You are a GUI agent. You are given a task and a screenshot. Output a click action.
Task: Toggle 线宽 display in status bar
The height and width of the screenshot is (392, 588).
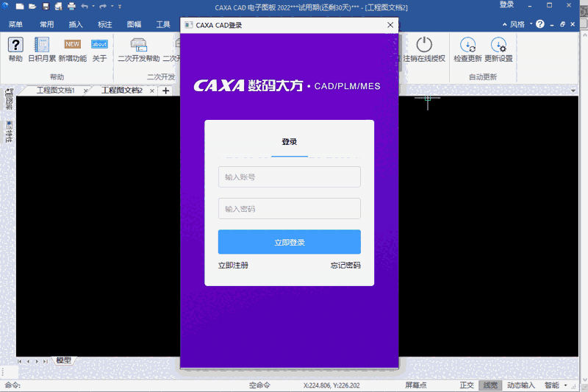490,385
